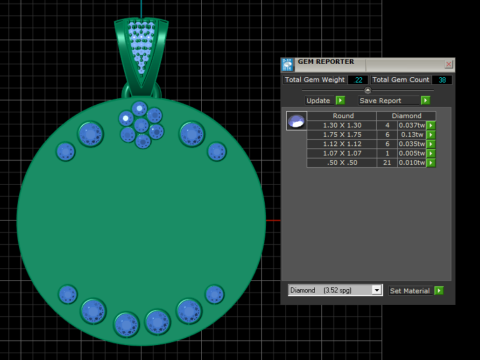480x360 pixels.
Task: Click the '0.037tw' weight cell
Action: (412, 125)
